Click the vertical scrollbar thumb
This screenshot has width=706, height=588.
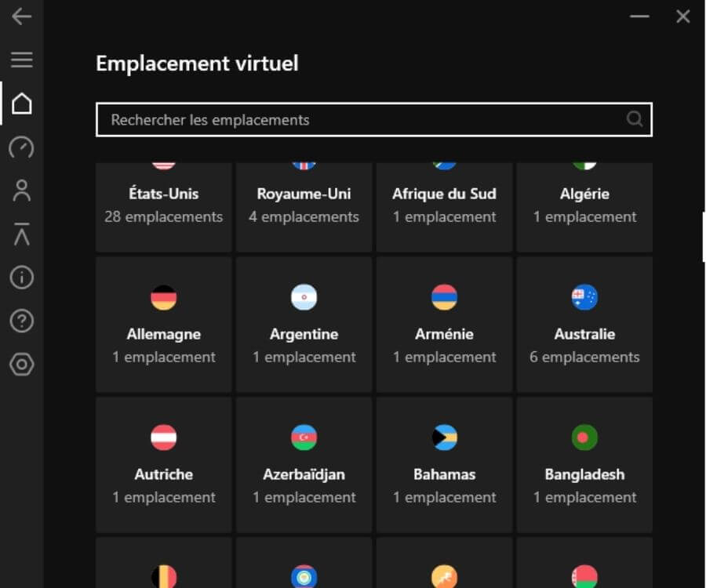[704, 237]
